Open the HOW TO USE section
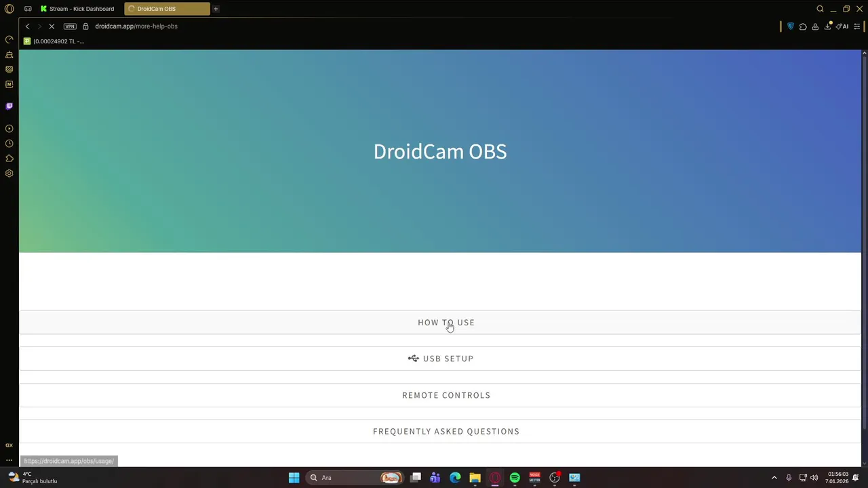Viewport: 868px width, 488px height. pyautogui.click(x=440, y=323)
